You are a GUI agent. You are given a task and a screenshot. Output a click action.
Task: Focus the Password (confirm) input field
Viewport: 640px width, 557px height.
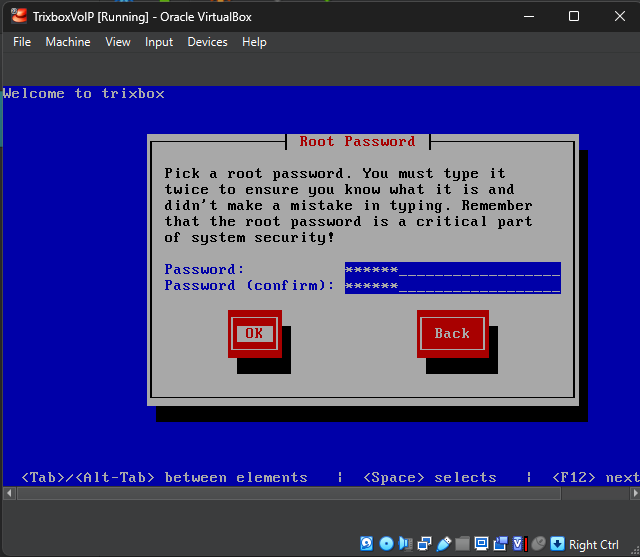click(453, 286)
